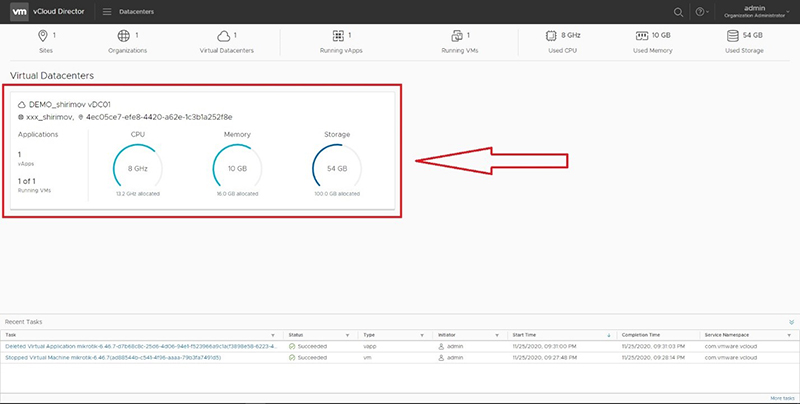Click the 11/25/2020, 09:31:00 PM start time
The width and height of the screenshot is (800, 404).
click(545, 346)
